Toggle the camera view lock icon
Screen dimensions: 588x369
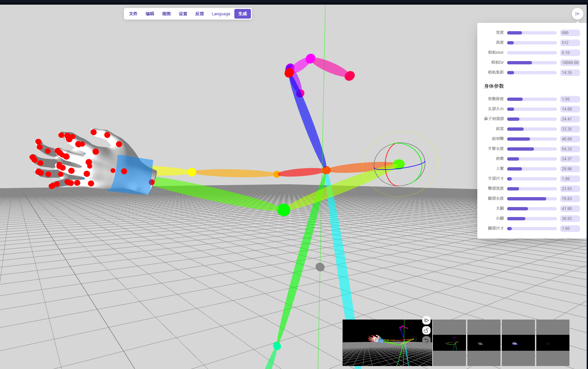427,330
